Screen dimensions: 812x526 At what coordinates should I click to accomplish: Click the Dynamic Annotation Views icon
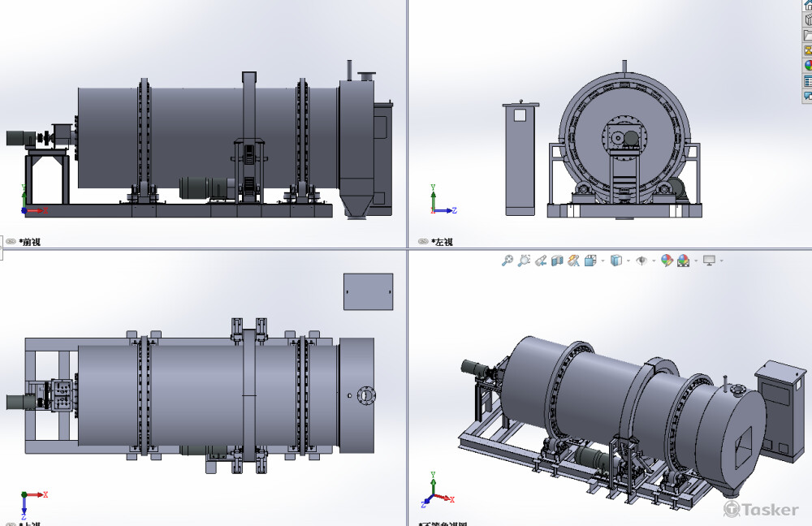point(574,261)
